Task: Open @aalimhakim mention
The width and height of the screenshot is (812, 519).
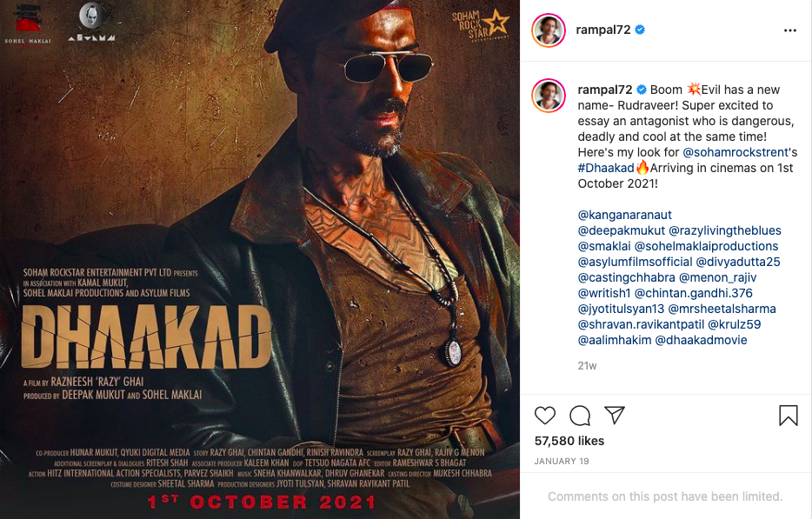Action: pyautogui.click(x=615, y=340)
